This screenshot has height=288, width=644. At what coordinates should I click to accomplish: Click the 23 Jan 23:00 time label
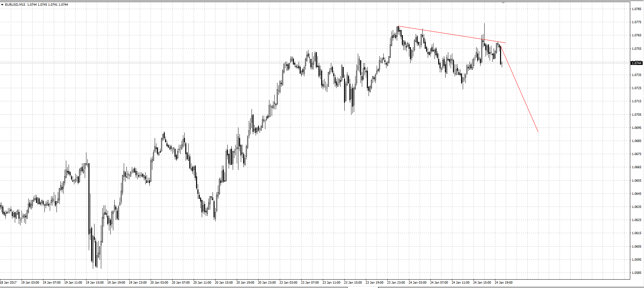coord(396,283)
